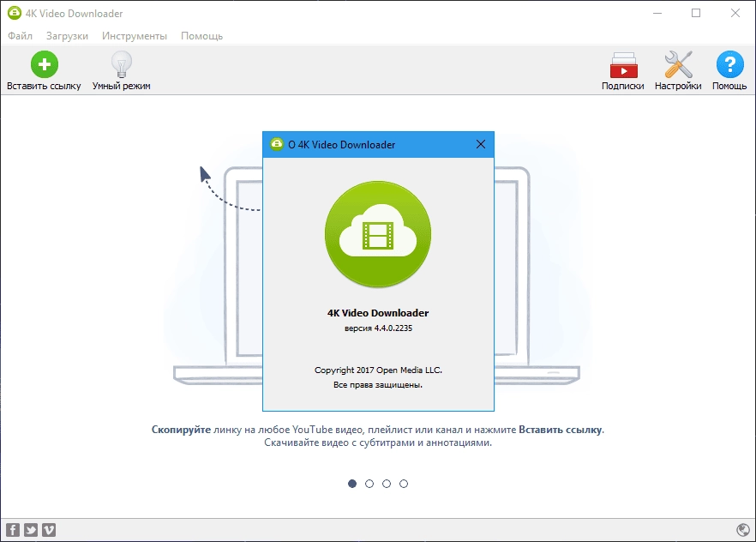Click the bold Скопируйте word in instructions
Viewport: 756px width, 542px height.
[181, 430]
